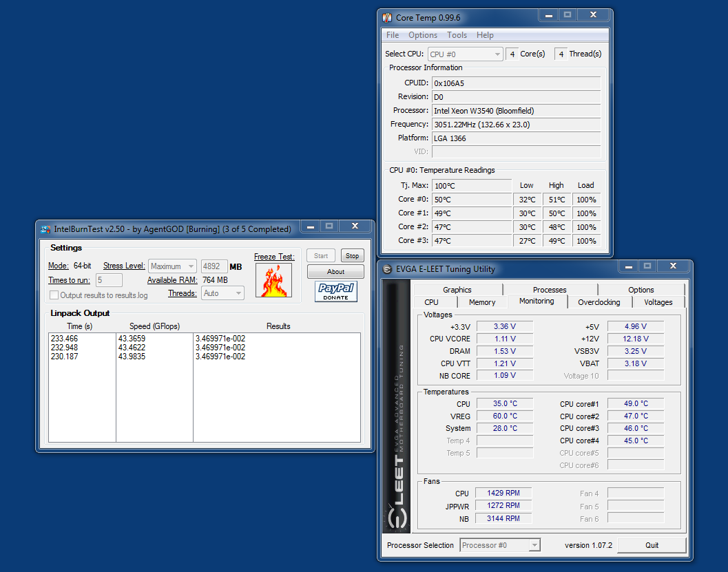The image size is (728, 572).
Task: Click the Processor Intel Xeon W3540 field
Action: click(x=517, y=111)
